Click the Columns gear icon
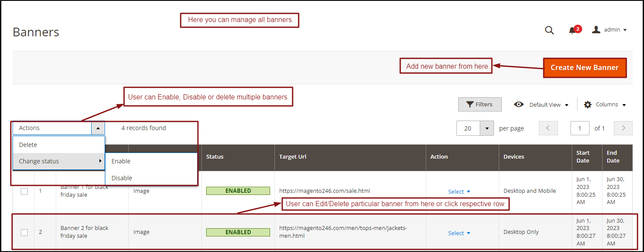644x252 pixels. click(x=587, y=104)
